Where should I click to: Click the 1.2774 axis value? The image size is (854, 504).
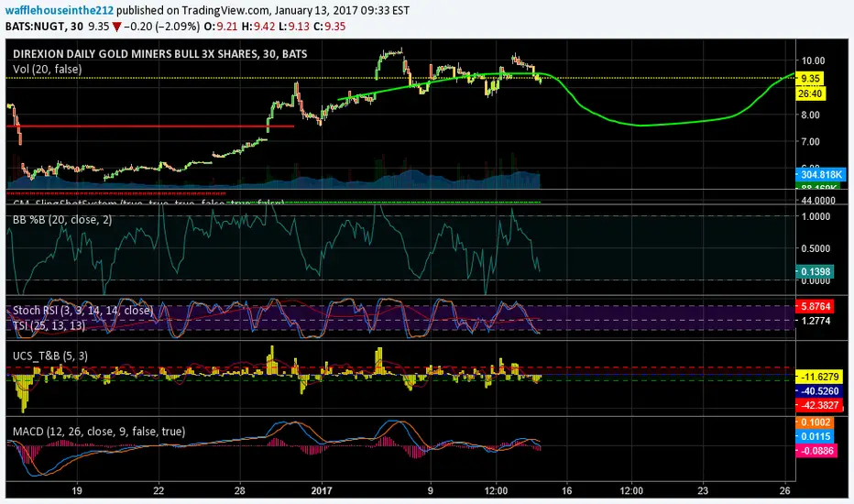816,321
